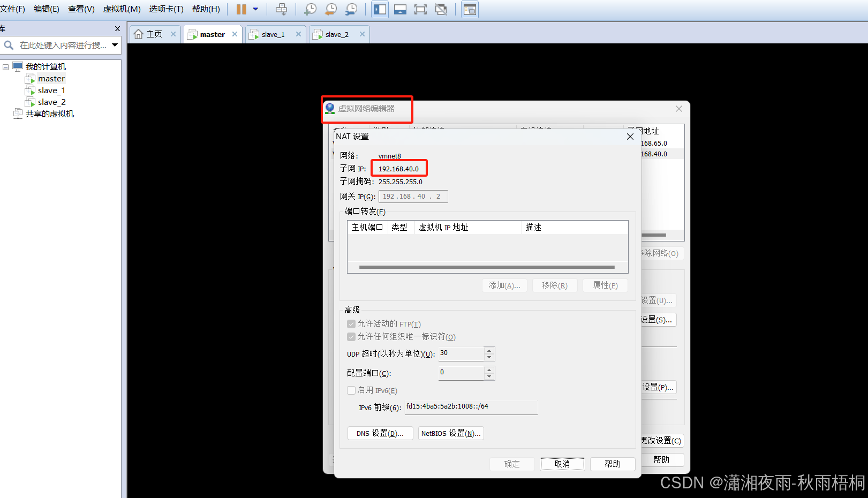Open the power options dropdown arrow beside the pause icon
The width and height of the screenshot is (868, 498).
pyautogui.click(x=255, y=9)
